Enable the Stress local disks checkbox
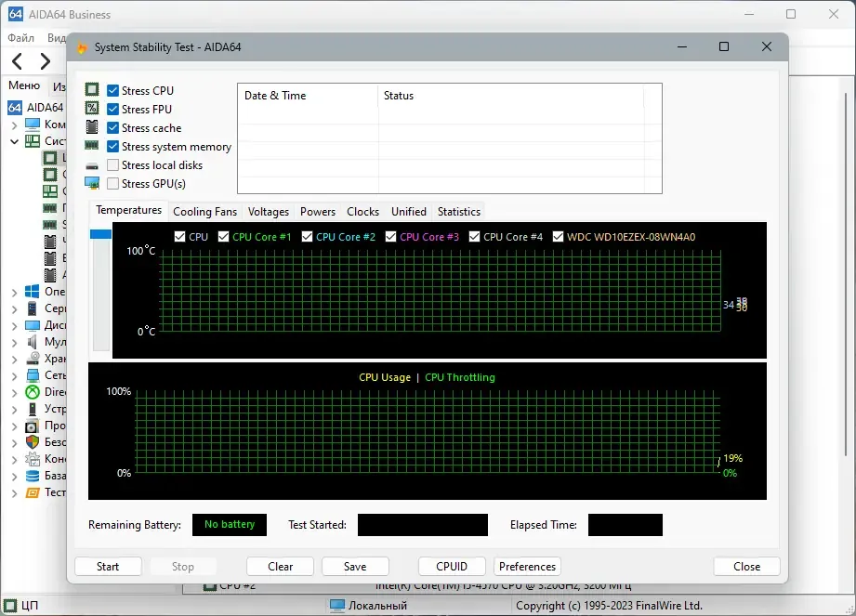 pyautogui.click(x=112, y=165)
